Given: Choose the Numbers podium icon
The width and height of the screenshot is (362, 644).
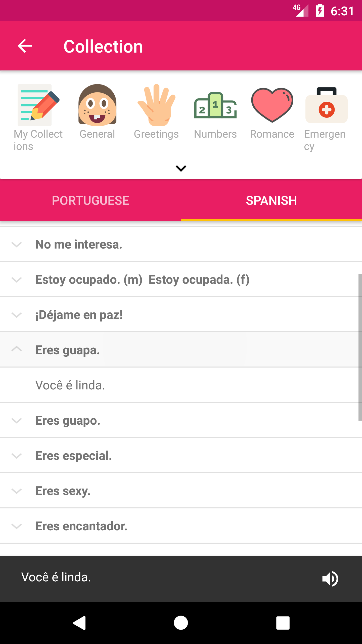Looking at the screenshot, I should point(215,105).
